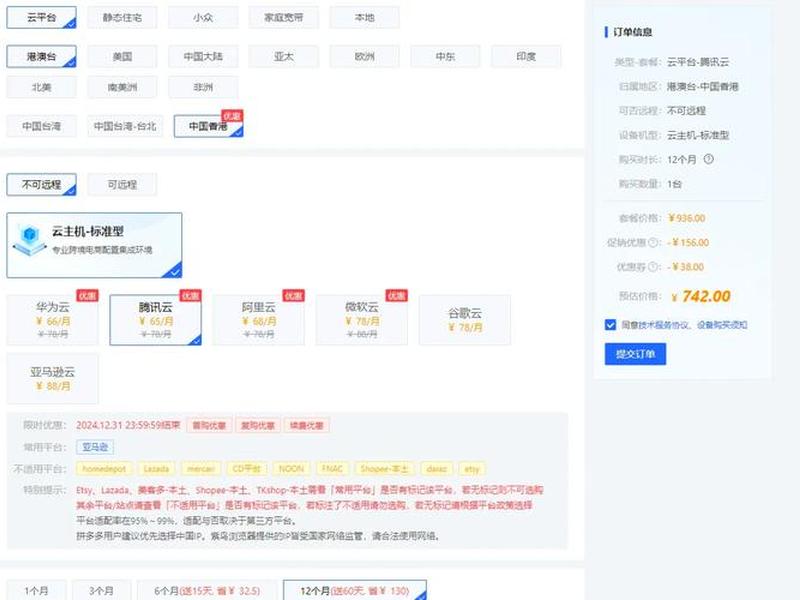Click the FNAC platform tag

(x=332, y=469)
